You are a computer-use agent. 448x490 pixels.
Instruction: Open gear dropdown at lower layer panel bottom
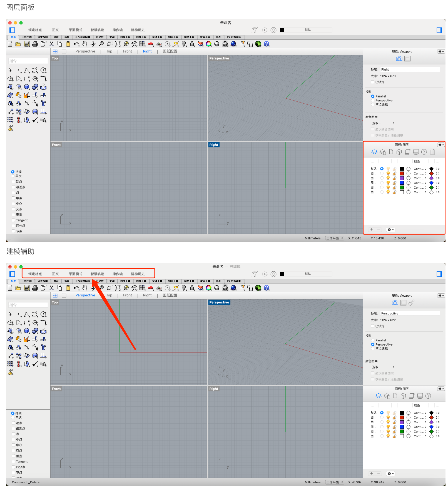(391, 474)
